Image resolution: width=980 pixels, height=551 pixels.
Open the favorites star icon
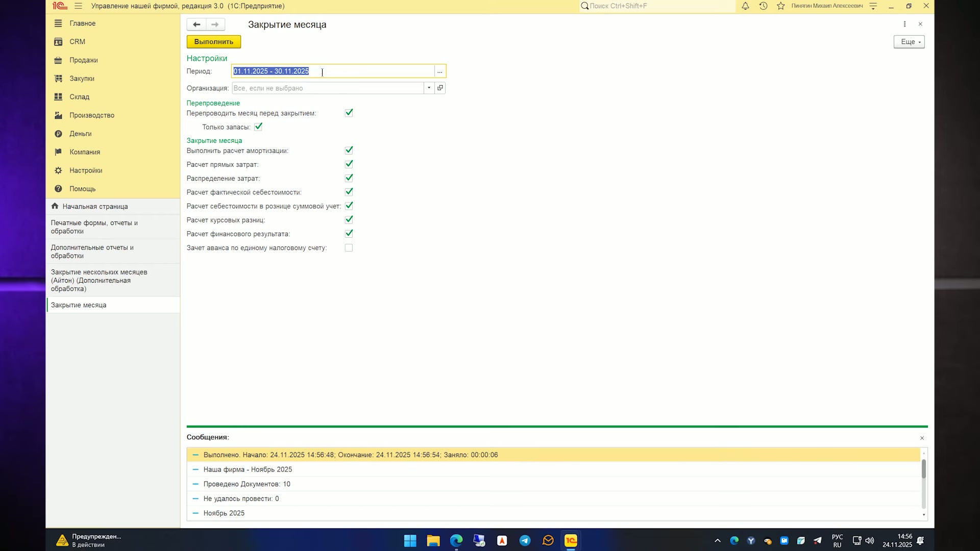tap(781, 6)
